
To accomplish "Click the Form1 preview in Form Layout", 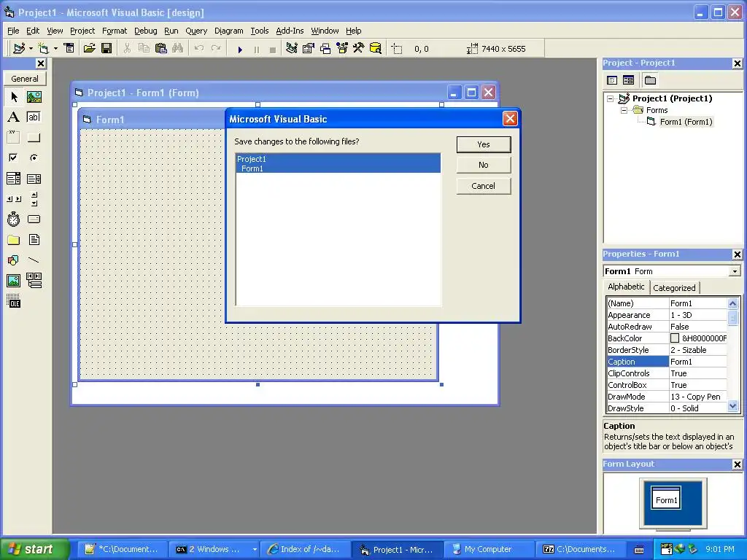I will [666, 499].
